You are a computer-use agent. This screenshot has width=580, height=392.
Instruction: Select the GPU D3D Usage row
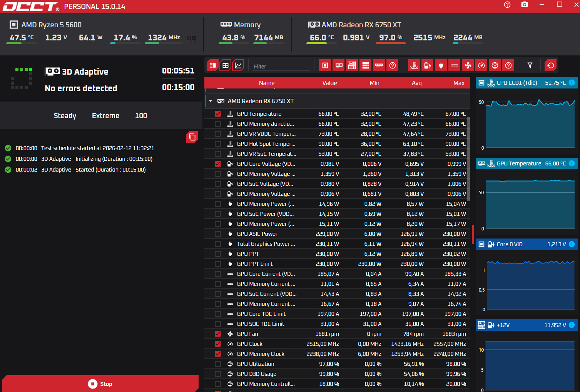tap(337, 374)
